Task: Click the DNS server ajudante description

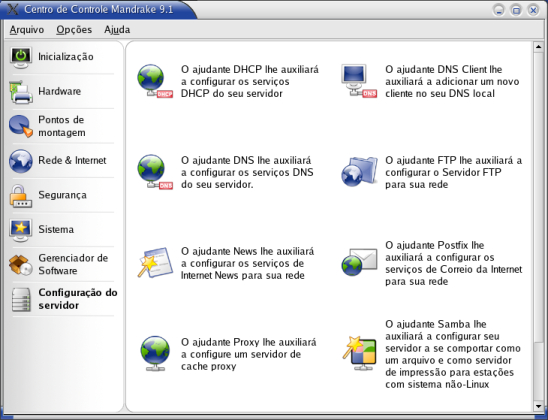Action: pos(247,172)
